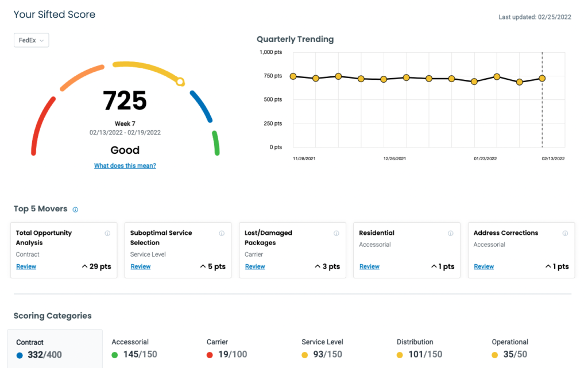Click the red status dot beside Carrier score
The width and height of the screenshot is (588, 368).
[211, 355]
